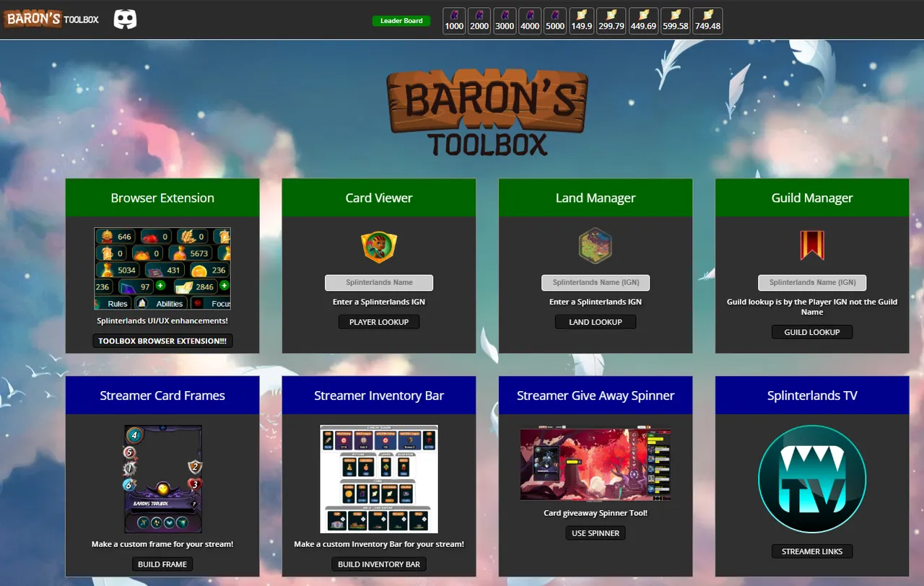Screen dimensions: 924x586
Task: Click the giveaway spinner preview image
Action: click(596, 464)
